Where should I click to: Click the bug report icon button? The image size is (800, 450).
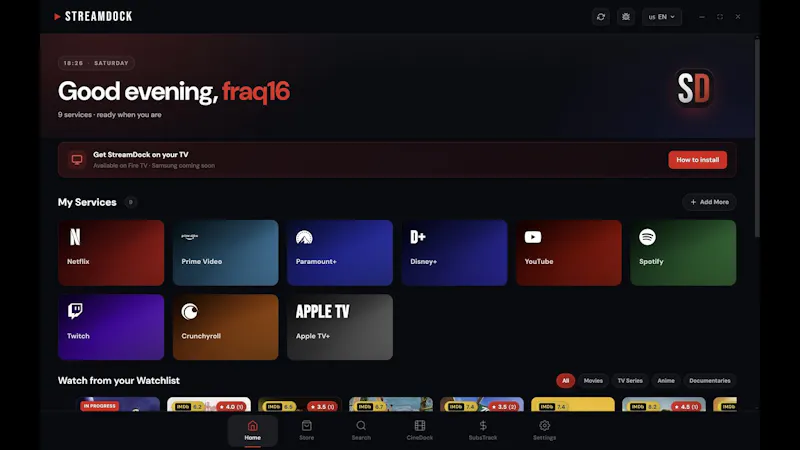[626, 17]
